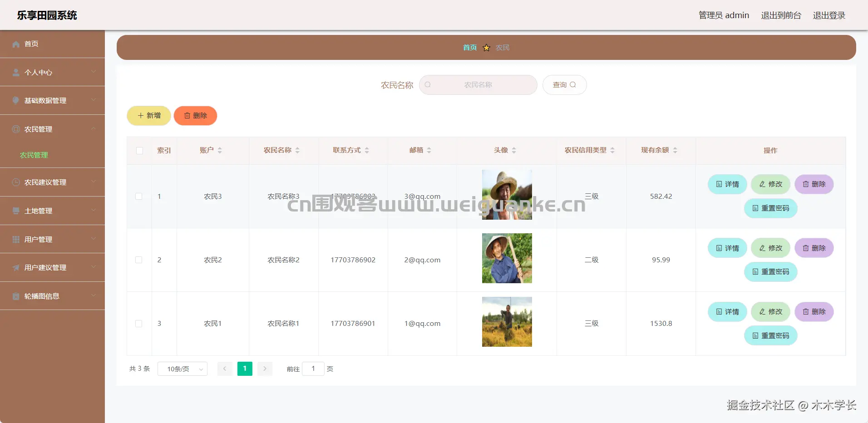This screenshot has height=423, width=868.
Task: Open 详情 for 农民2
Action: point(727,248)
